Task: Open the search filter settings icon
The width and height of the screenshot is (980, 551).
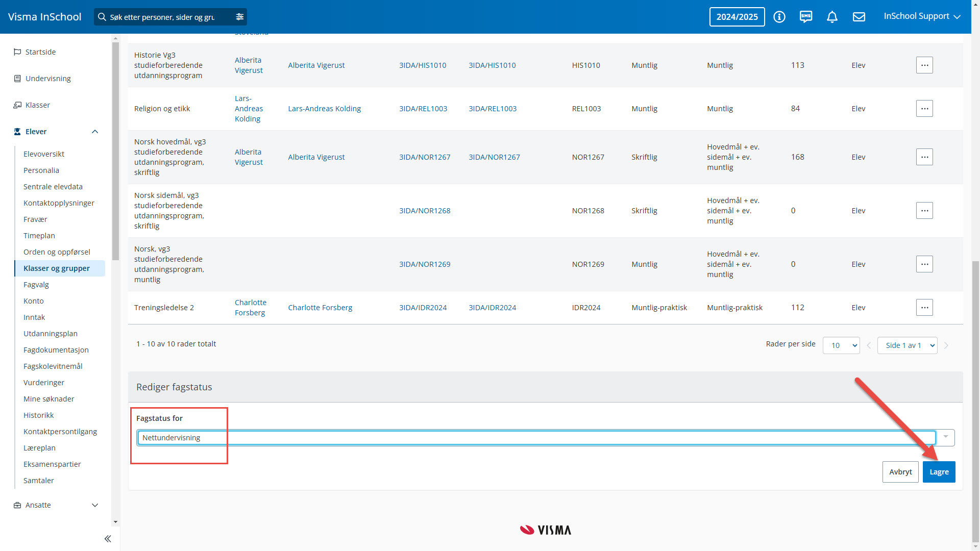Action: (x=239, y=17)
